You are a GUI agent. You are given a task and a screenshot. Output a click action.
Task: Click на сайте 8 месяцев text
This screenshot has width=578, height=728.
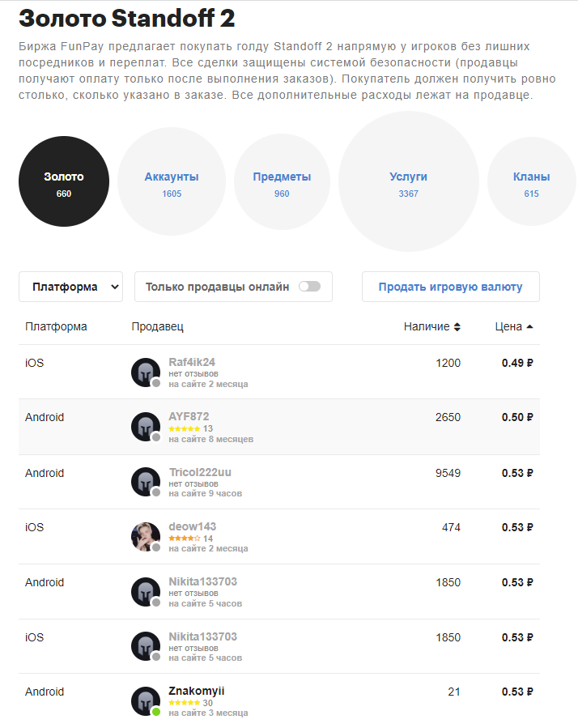[x=210, y=439]
